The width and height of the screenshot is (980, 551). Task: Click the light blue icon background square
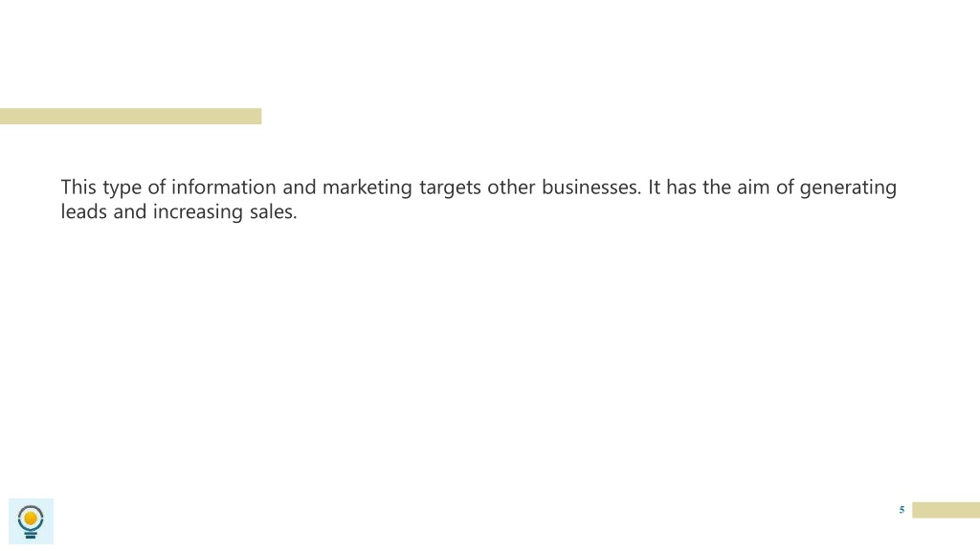(31, 521)
